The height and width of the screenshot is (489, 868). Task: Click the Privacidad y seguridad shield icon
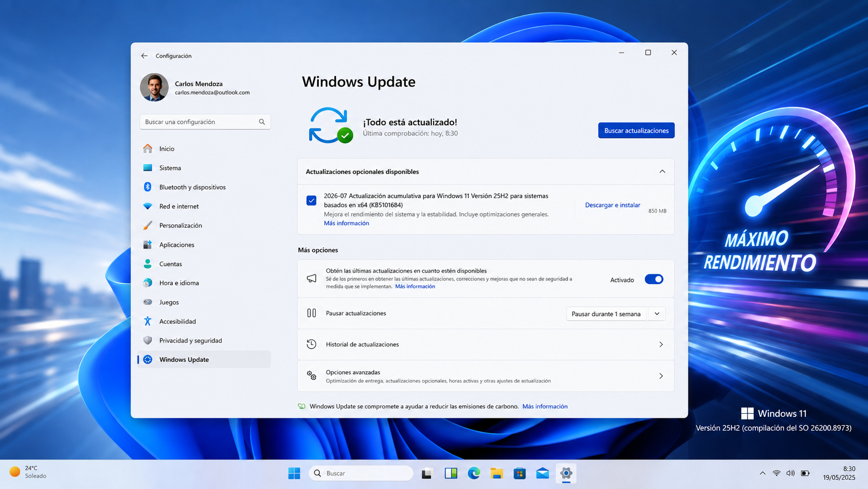148,340
